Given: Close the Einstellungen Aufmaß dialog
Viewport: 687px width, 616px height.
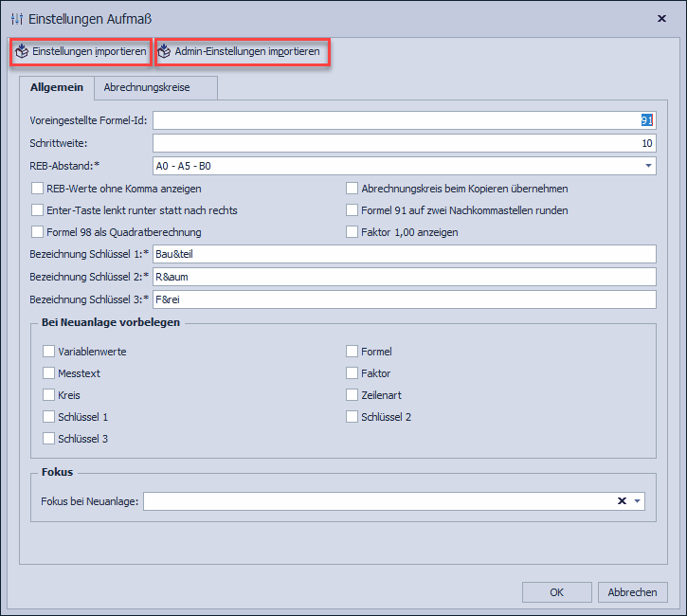Looking at the screenshot, I should pos(660,18).
